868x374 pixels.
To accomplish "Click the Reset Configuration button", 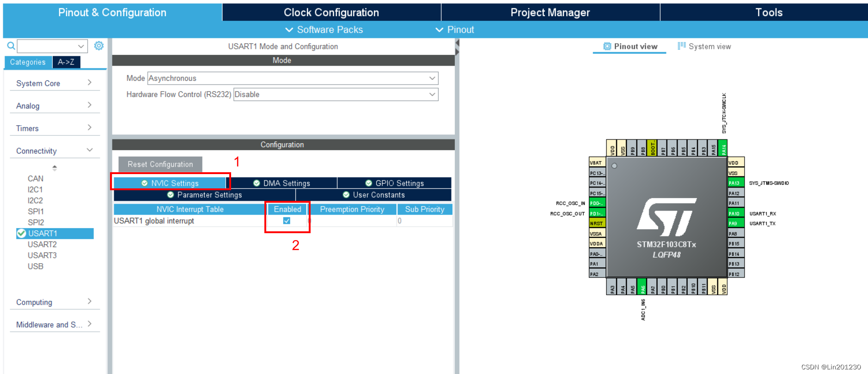I will [x=160, y=164].
